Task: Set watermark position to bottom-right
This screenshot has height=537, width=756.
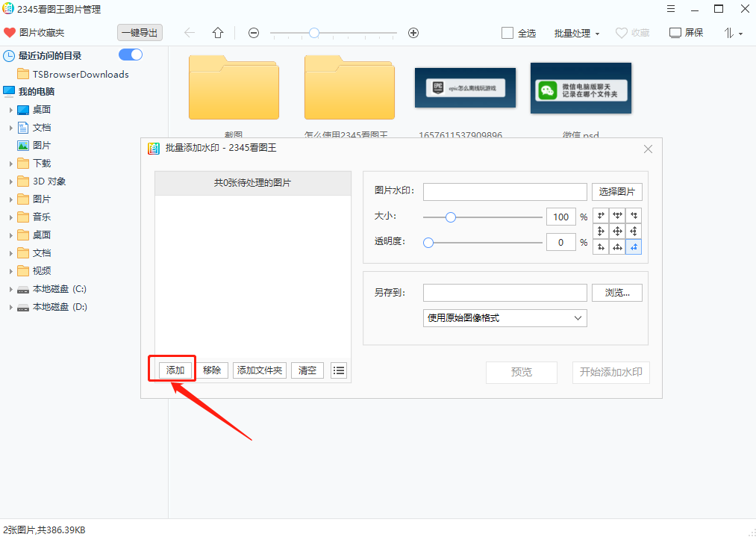Action: (634, 247)
